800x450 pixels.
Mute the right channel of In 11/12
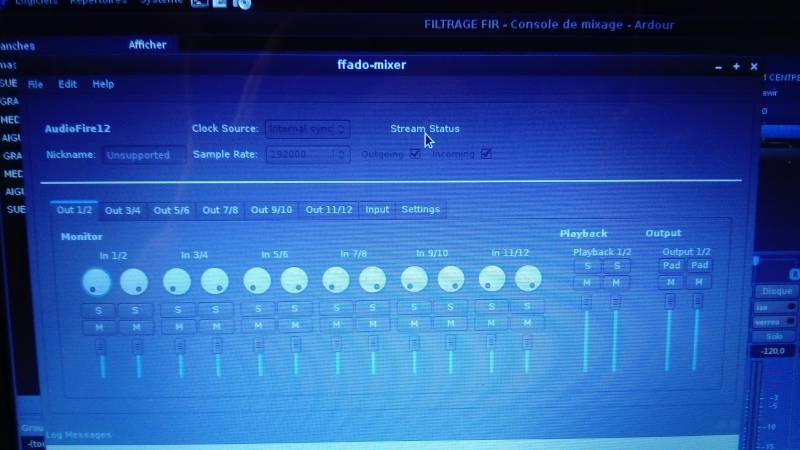click(528, 322)
